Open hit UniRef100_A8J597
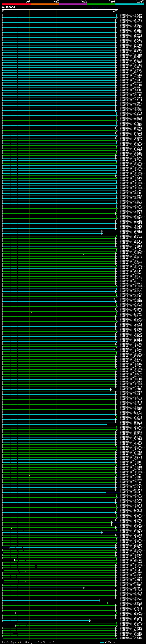This screenshot has width=146, height=644. pos(131,15)
